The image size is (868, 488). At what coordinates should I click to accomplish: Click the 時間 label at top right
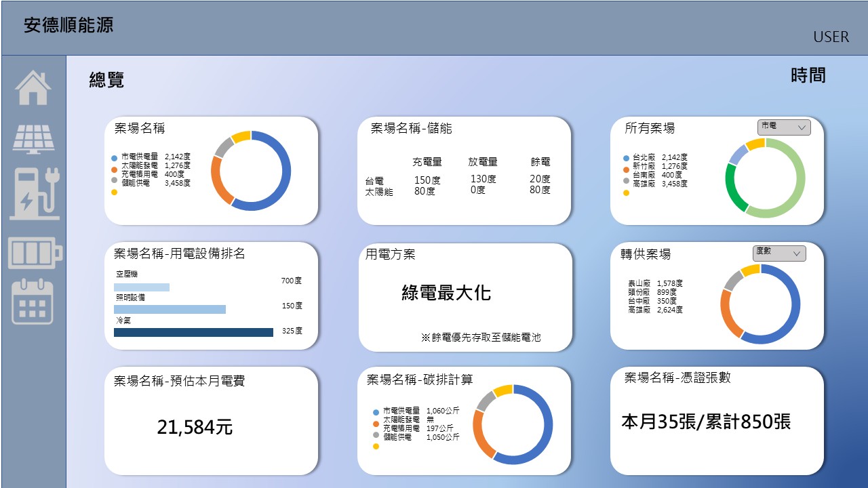(808, 75)
